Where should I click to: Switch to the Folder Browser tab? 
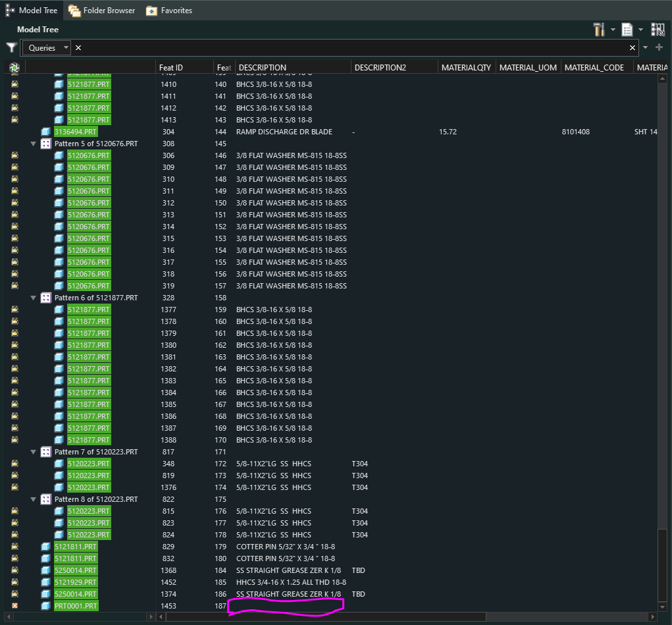[102, 11]
